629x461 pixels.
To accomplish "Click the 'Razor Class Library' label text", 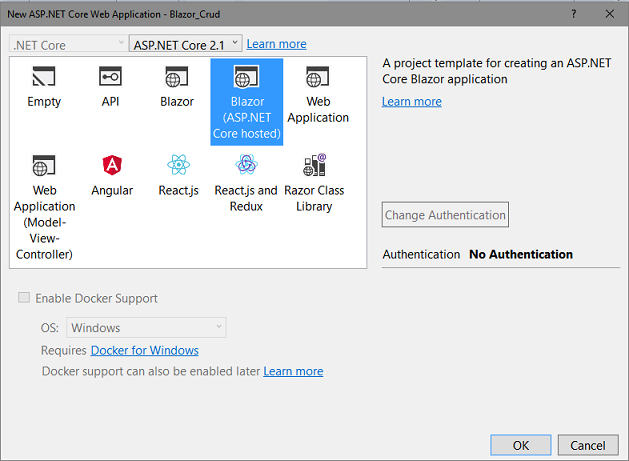I will (314, 198).
